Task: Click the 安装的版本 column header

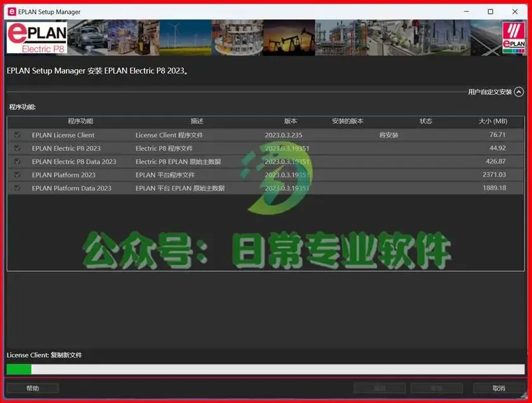Action: (348, 121)
